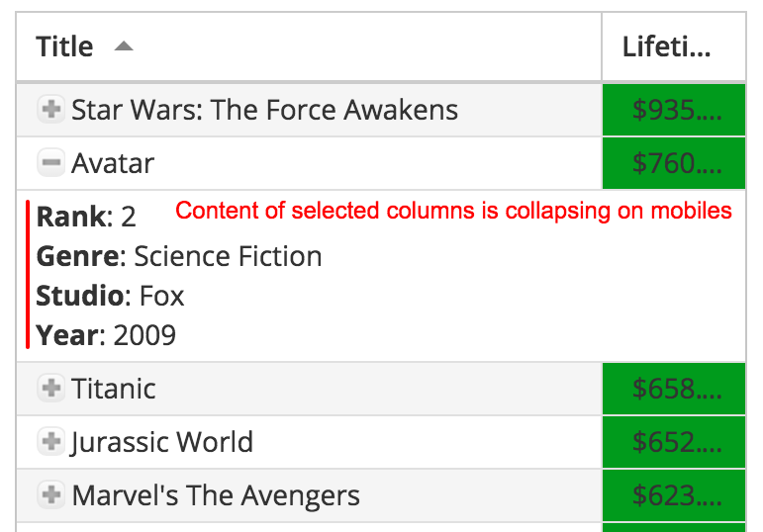Expand the Titanic row
763x532 pixels.
[51, 388]
